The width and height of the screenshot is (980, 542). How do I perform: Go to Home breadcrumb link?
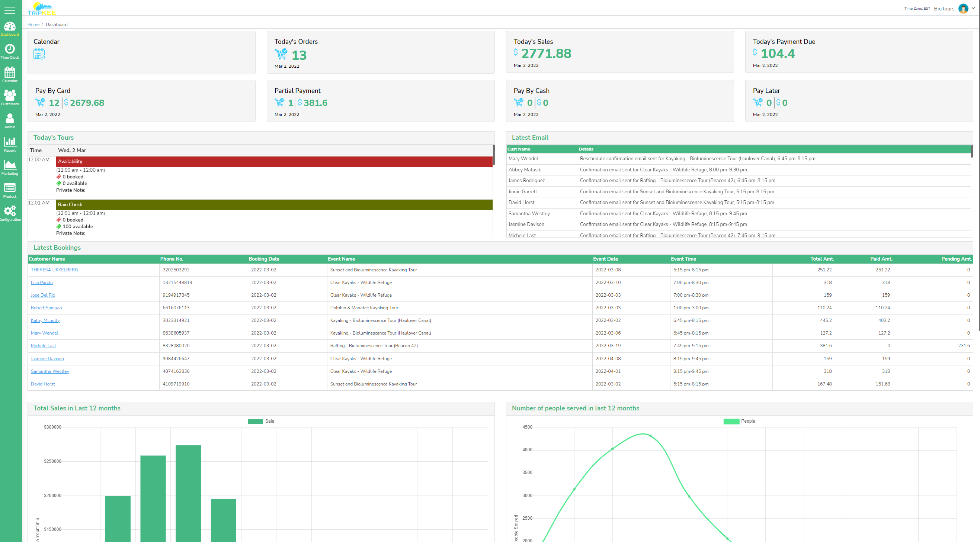point(33,24)
